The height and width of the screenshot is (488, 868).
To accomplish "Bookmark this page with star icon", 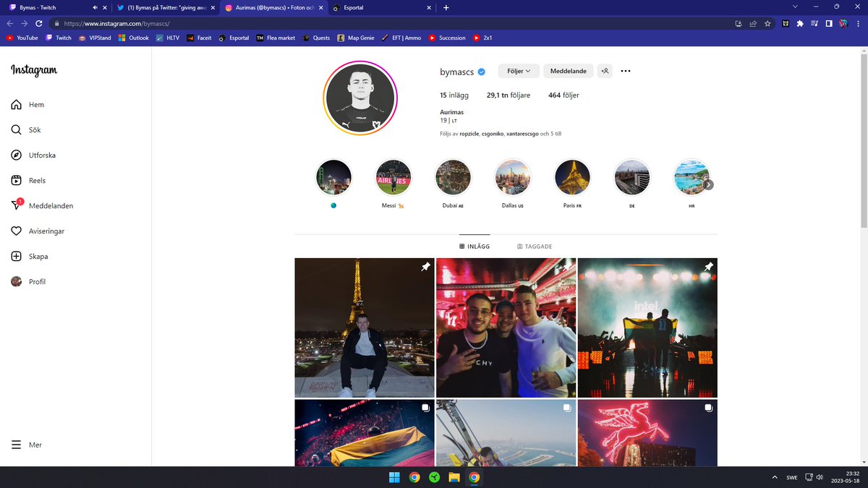I will [767, 23].
